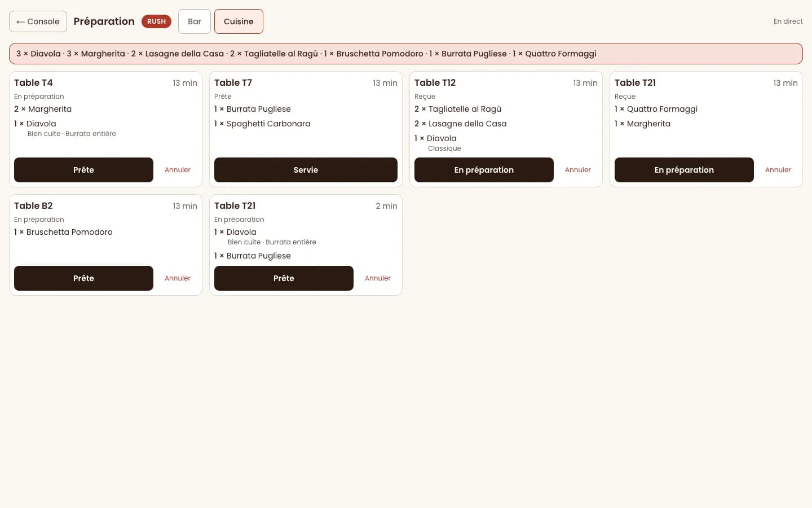Click the 2 min elapsed time on Table T21

pyautogui.click(x=386, y=206)
